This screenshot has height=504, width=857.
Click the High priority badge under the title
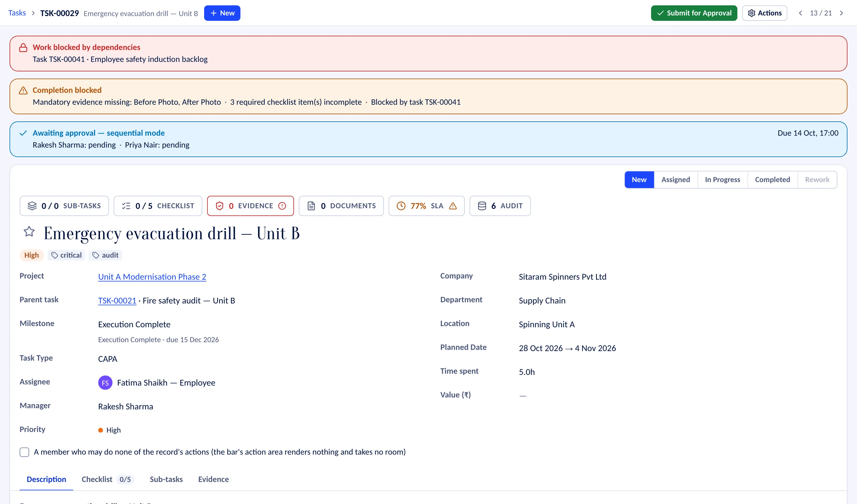(32, 255)
